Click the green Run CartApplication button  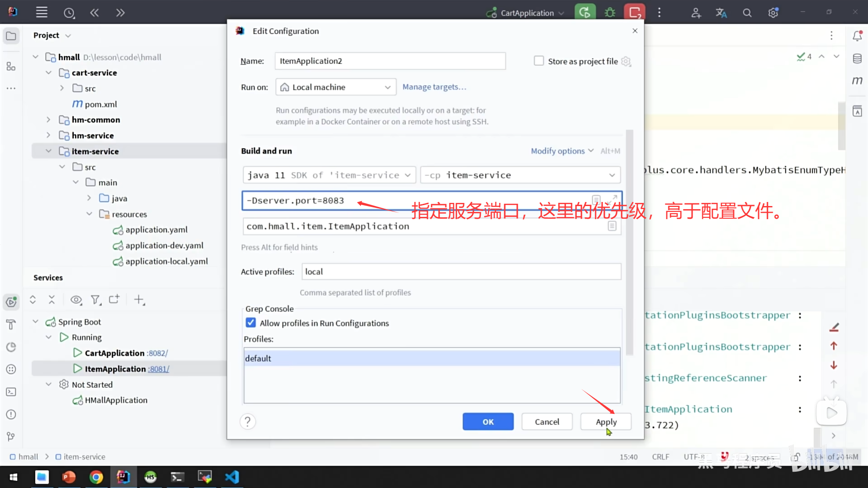[x=585, y=13]
